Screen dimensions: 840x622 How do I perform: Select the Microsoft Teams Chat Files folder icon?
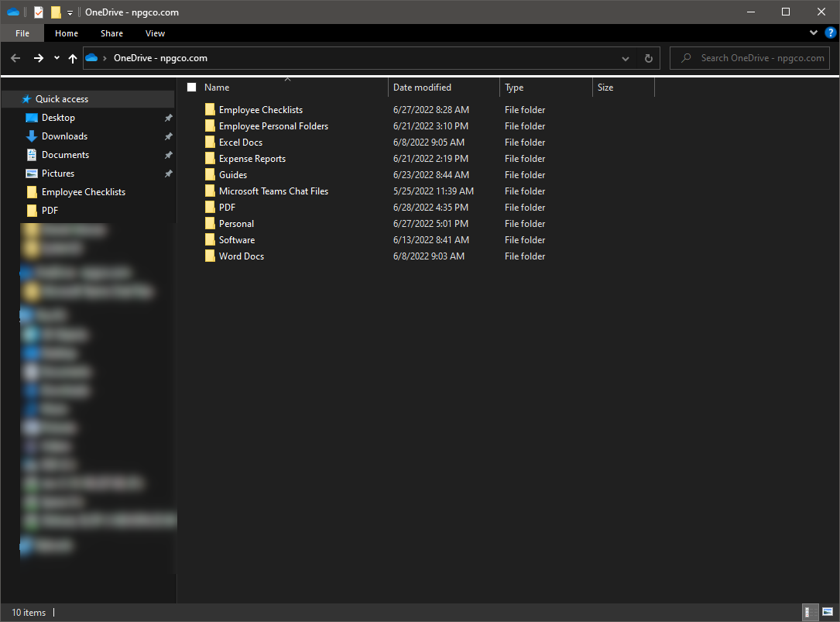210,191
